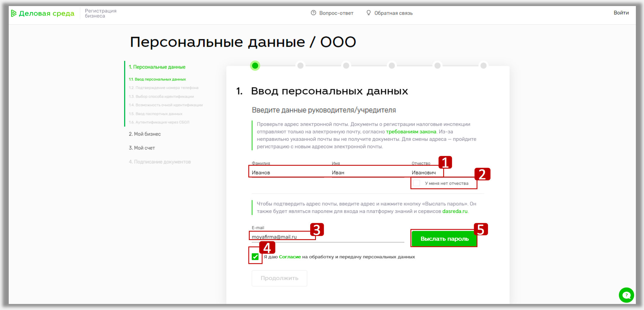The height and width of the screenshot is (310, 644).
Task: Select the green arrow in the logo
Action: pos(13,13)
